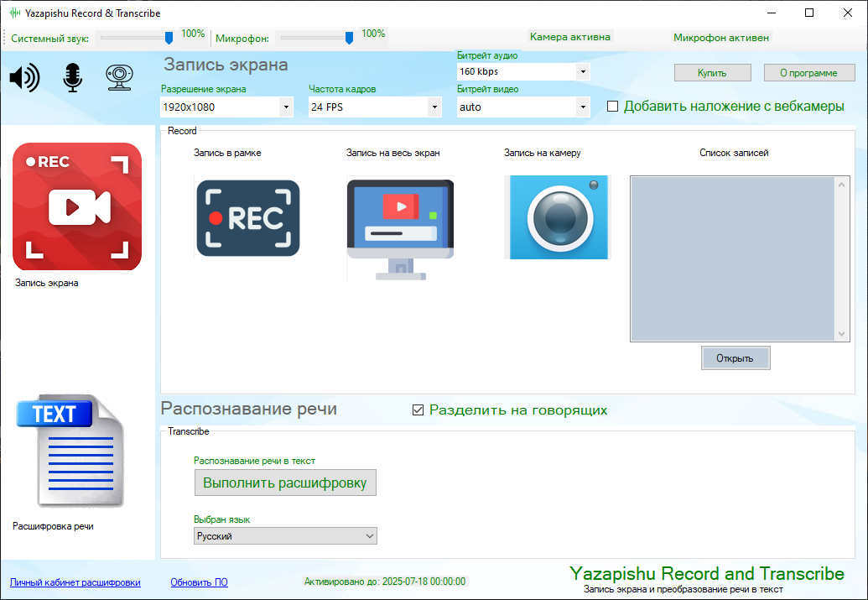The width and height of the screenshot is (868, 600).
Task: Start framed region recording REC icon
Action: tap(248, 217)
